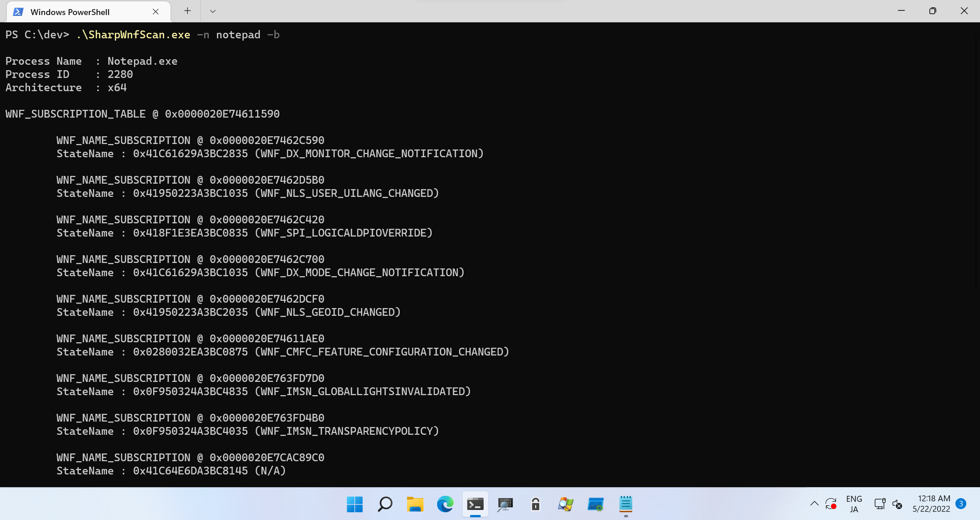The width and height of the screenshot is (980, 520).
Task: Open the KeePass password manager from taskbar
Action: point(535,505)
